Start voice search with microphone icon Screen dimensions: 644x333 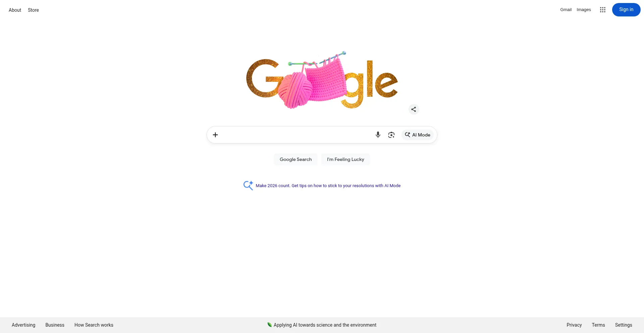pyautogui.click(x=378, y=135)
